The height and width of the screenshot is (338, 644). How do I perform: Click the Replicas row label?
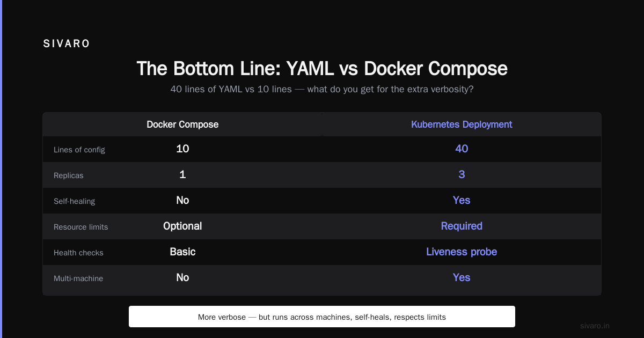pos(69,175)
